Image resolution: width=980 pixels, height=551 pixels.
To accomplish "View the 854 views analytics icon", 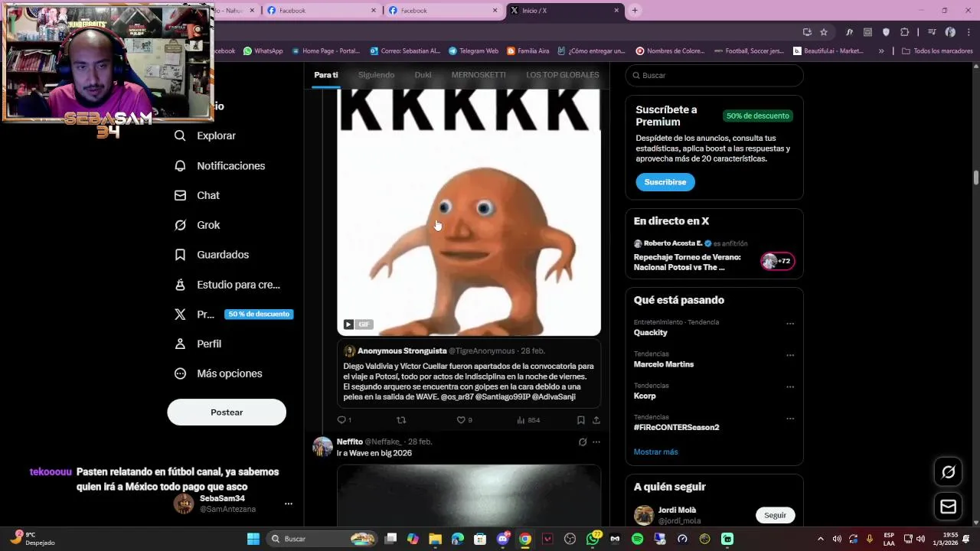I will 528,420.
